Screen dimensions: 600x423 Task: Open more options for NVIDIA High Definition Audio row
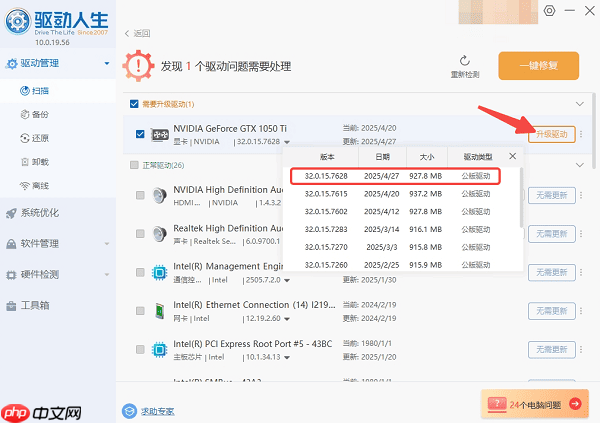[x=581, y=196]
